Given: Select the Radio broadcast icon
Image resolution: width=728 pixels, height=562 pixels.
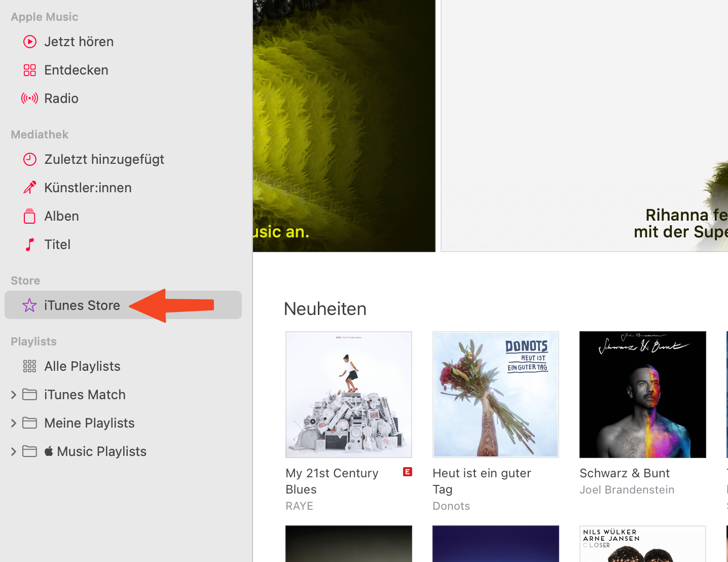Looking at the screenshot, I should click(x=30, y=98).
